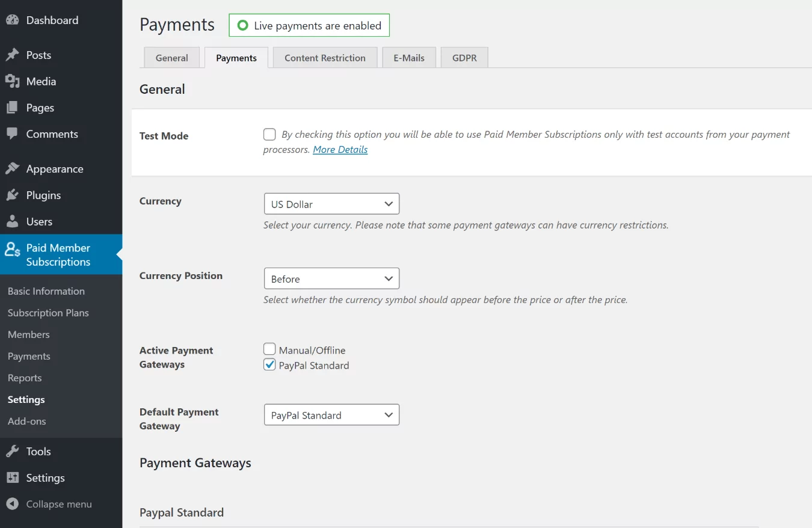
Task: Open Reports submenu item
Action: (25, 378)
